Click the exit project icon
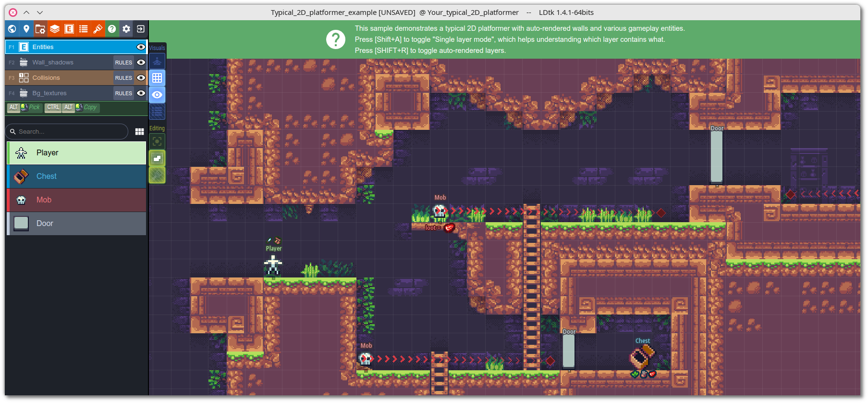Image resolution: width=868 pixels, height=403 pixels. [x=141, y=29]
